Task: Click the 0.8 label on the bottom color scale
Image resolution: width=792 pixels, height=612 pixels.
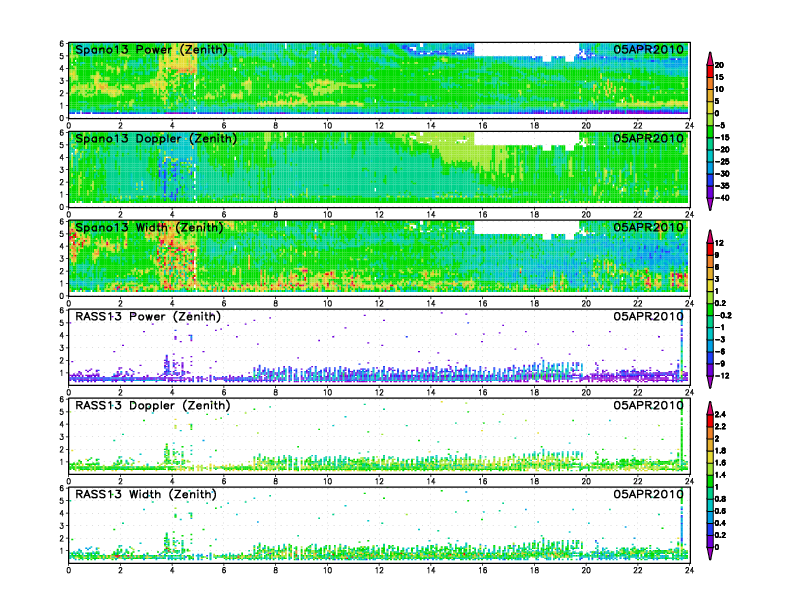Action: 720,499
